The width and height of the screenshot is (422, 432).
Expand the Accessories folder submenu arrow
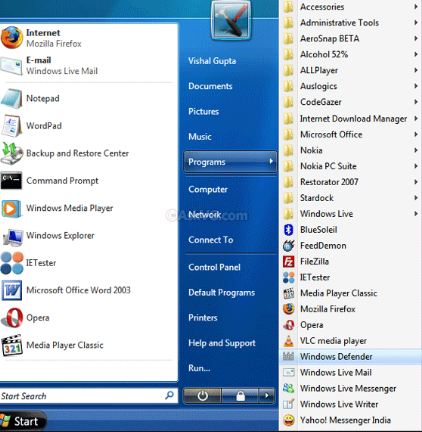pyautogui.click(x=416, y=7)
